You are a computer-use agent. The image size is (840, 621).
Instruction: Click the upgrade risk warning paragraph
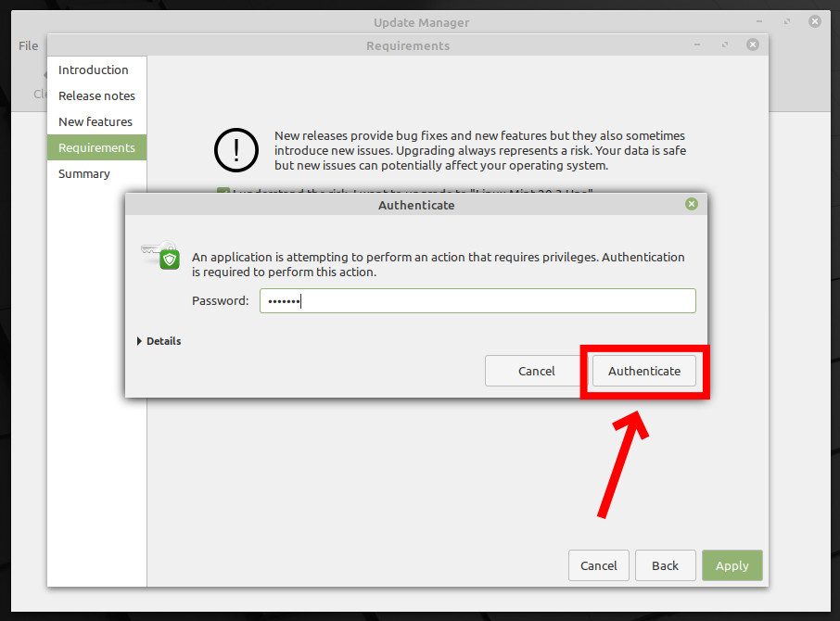pyautogui.click(x=480, y=150)
